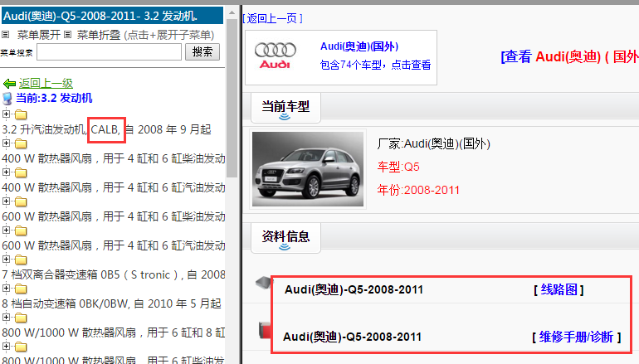Viewport: 639px width, 364px height.
Task: Open the Audi(奥迪)(国外) brand link
Action: pyautogui.click(x=359, y=46)
